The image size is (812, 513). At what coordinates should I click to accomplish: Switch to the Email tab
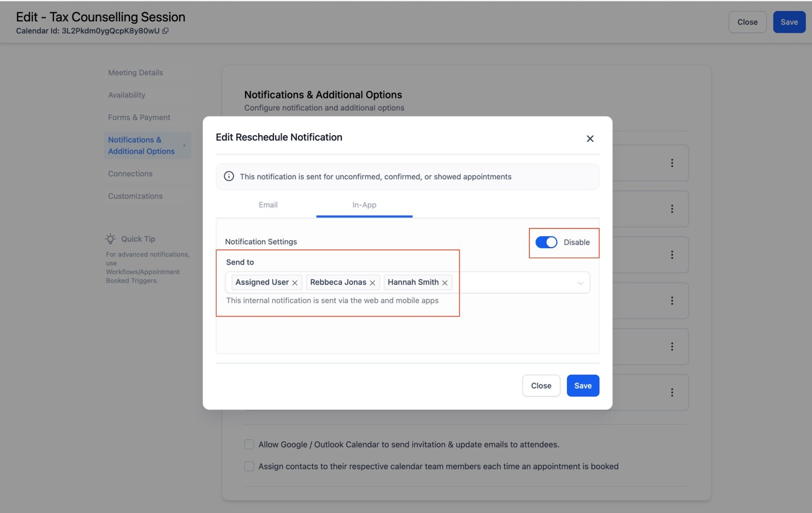pos(268,205)
